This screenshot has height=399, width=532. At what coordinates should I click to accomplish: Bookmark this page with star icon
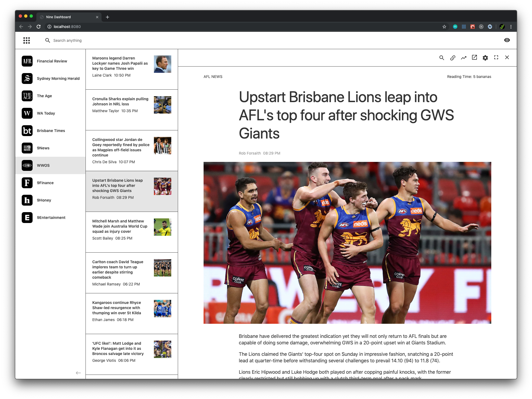[444, 27]
